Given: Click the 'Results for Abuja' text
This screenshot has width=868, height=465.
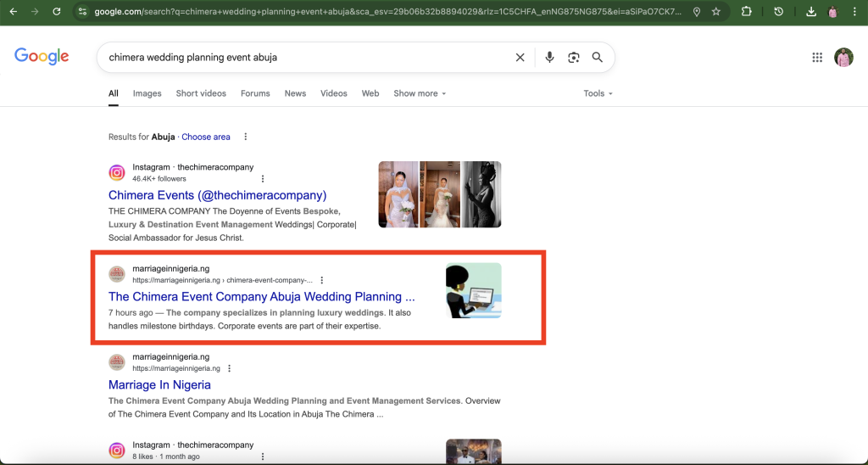Looking at the screenshot, I should [x=142, y=137].
